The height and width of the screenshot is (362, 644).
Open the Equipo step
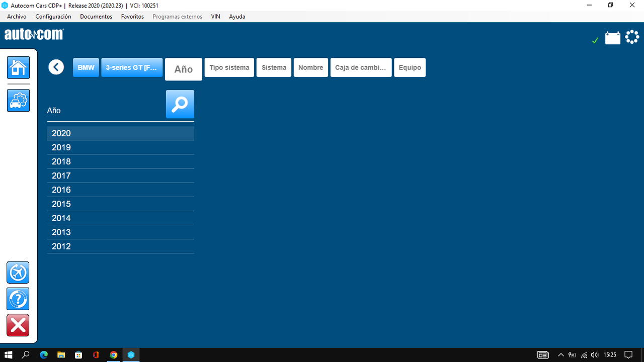(x=410, y=67)
